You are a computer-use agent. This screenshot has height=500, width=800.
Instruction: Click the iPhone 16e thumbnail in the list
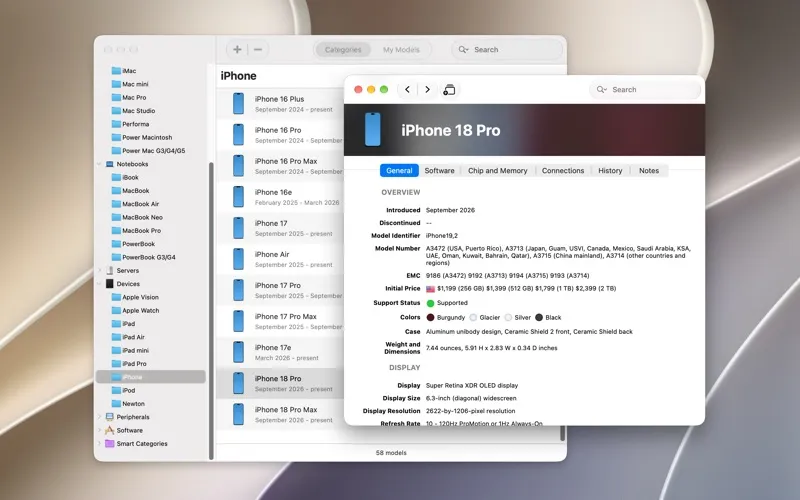(x=238, y=197)
